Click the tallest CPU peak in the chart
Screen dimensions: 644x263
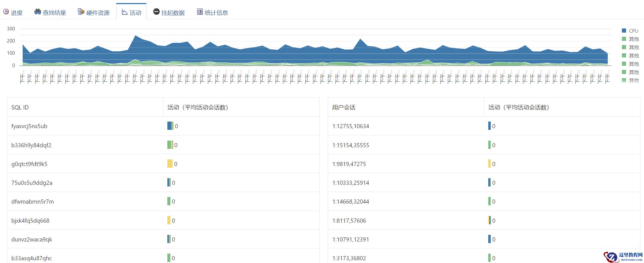click(135, 36)
